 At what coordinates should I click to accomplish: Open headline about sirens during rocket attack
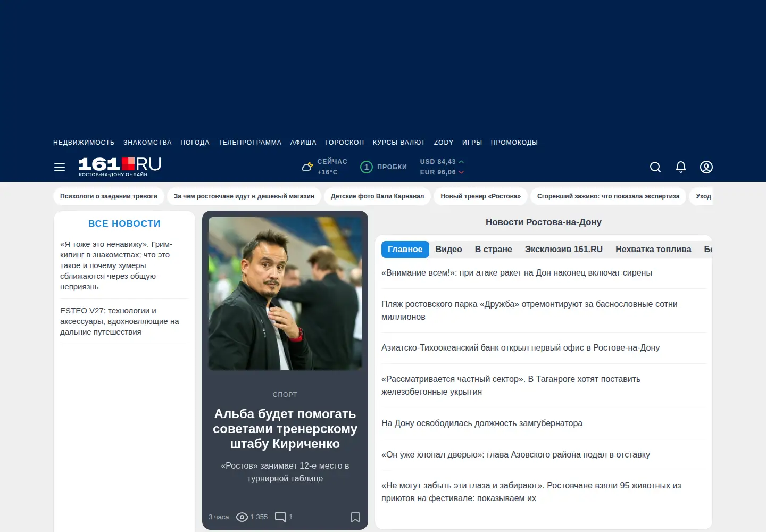tap(517, 273)
